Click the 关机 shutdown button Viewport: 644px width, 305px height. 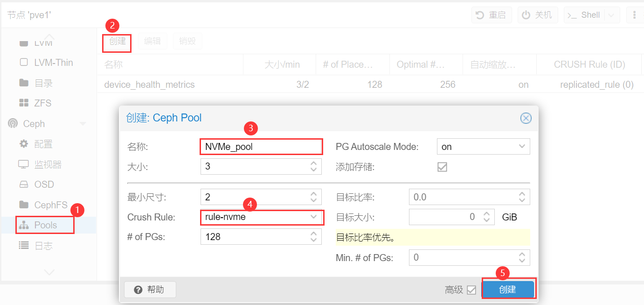point(538,14)
